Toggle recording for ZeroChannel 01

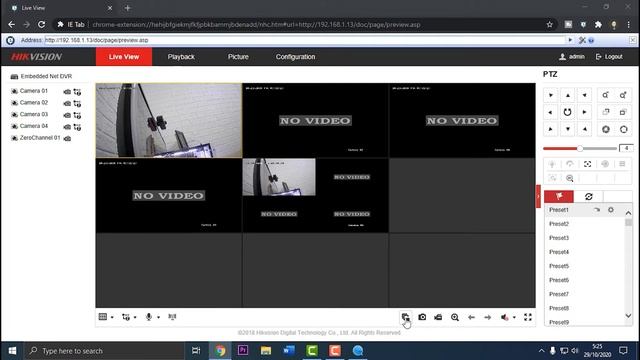67,139
